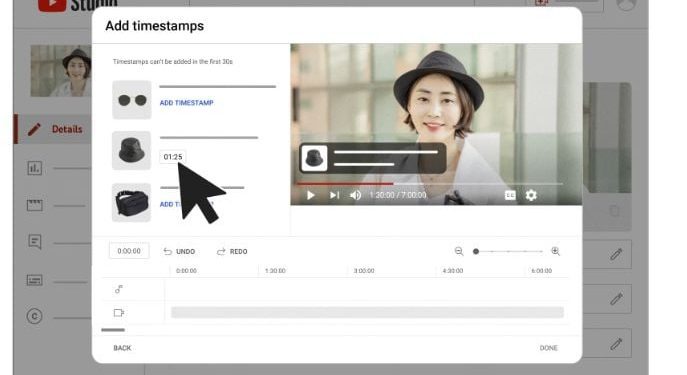The image size is (687, 375).
Task: Open the account avatar in Studio header
Action: tap(626, 4)
